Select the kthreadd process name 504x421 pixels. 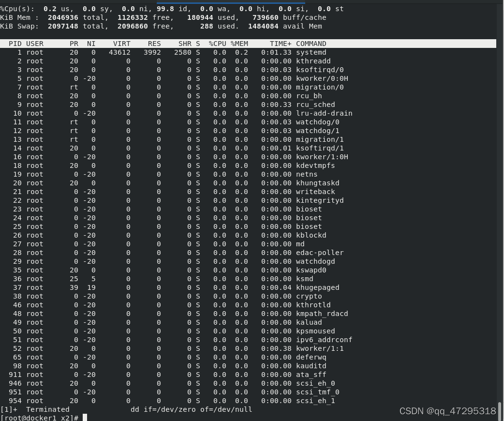pyautogui.click(x=313, y=61)
